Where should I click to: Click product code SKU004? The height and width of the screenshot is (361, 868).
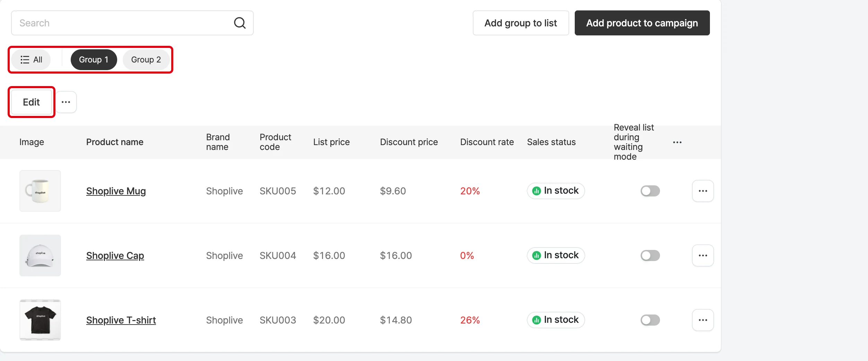[x=278, y=255]
